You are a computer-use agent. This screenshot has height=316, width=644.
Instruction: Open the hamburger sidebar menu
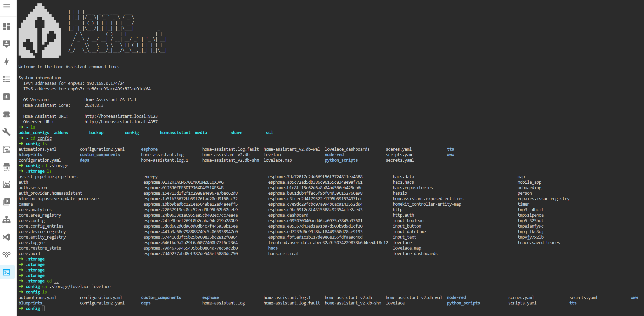(7, 6)
